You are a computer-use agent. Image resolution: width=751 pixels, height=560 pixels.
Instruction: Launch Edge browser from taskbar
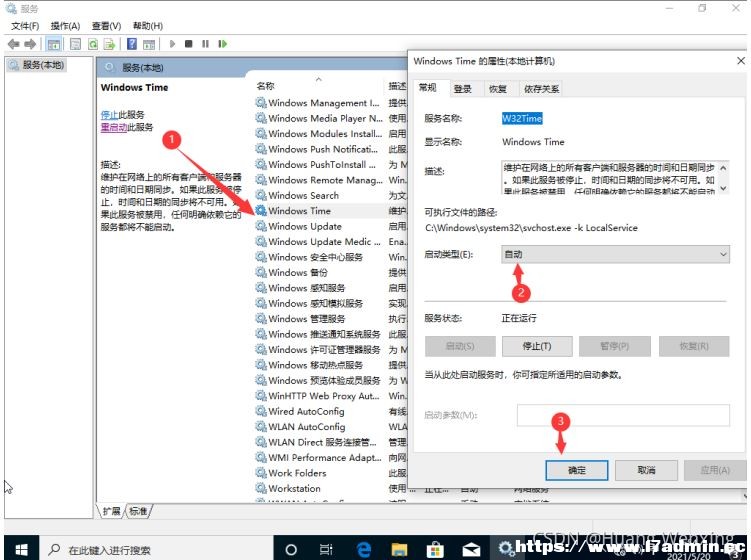(364, 549)
